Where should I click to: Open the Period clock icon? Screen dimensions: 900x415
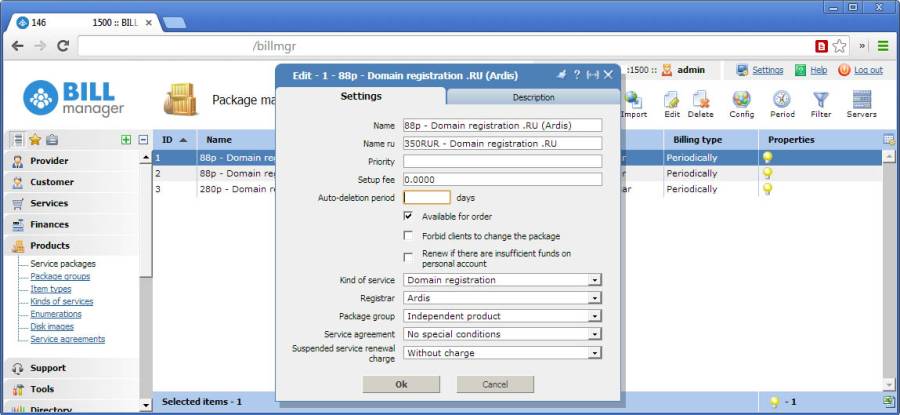pos(782,100)
